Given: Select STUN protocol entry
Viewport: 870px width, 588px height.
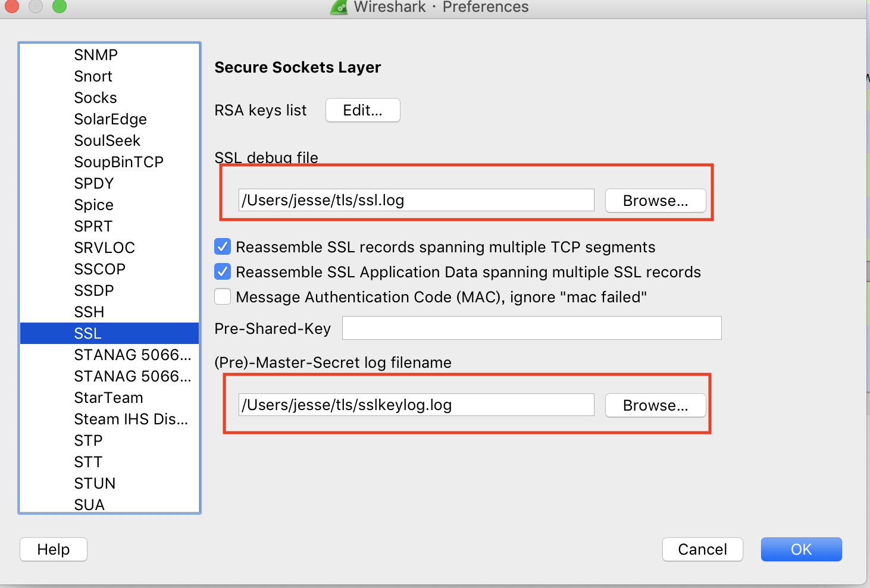Looking at the screenshot, I should pyautogui.click(x=109, y=483).
